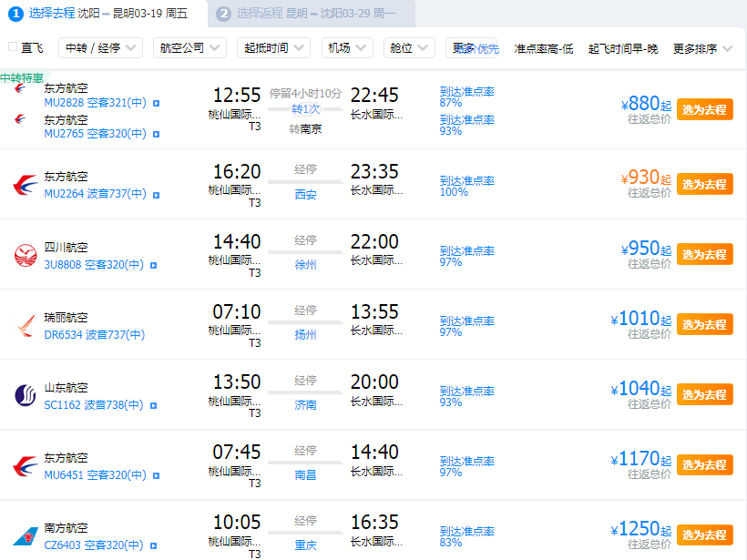Click the 扬州 stopover city link
The width and height of the screenshot is (747, 560).
point(305,335)
